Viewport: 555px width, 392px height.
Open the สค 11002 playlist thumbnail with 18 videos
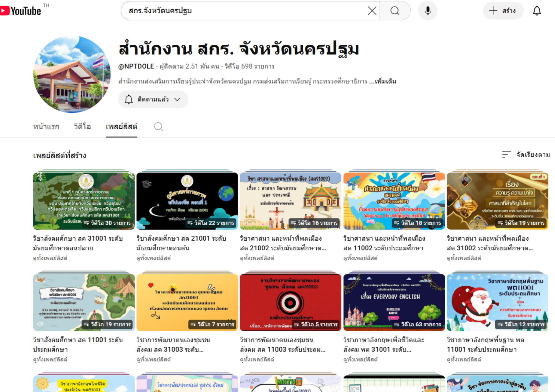394,201
